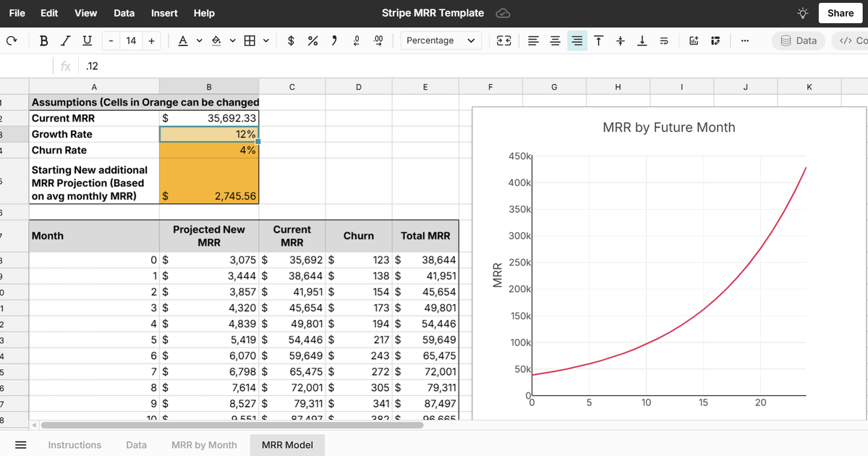Toggle italic formatting

tap(66, 41)
